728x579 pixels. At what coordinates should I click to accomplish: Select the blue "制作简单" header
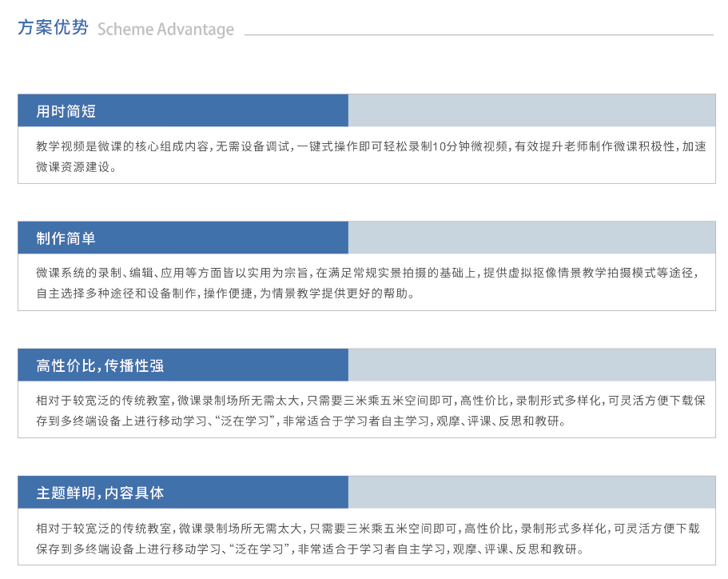coord(183,238)
